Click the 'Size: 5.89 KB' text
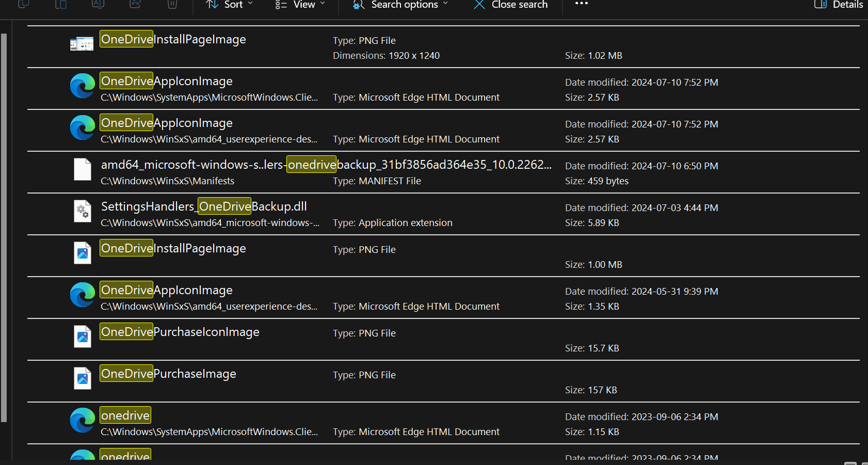 pos(592,223)
